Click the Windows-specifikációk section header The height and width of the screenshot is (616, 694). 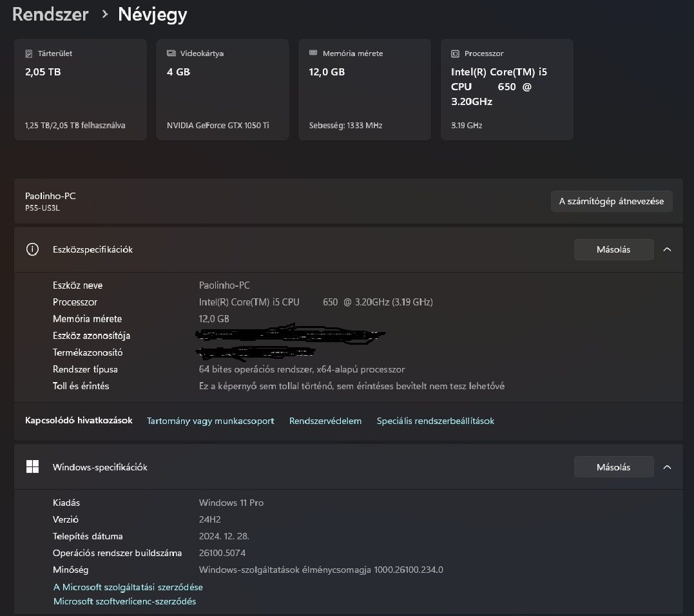coord(349,467)
